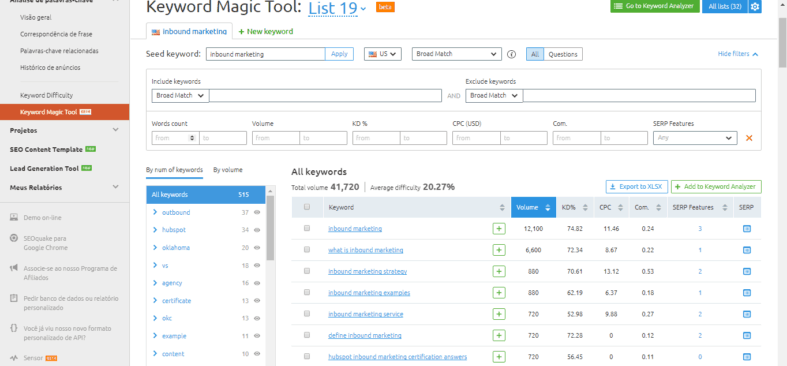Open Keyword Difficulty in sidebar

coord(46,95)
